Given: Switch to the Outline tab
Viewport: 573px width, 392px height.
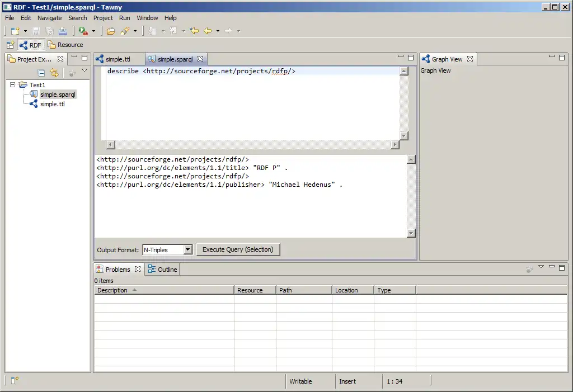Looking at the screenshot, I should pos(163,270).
